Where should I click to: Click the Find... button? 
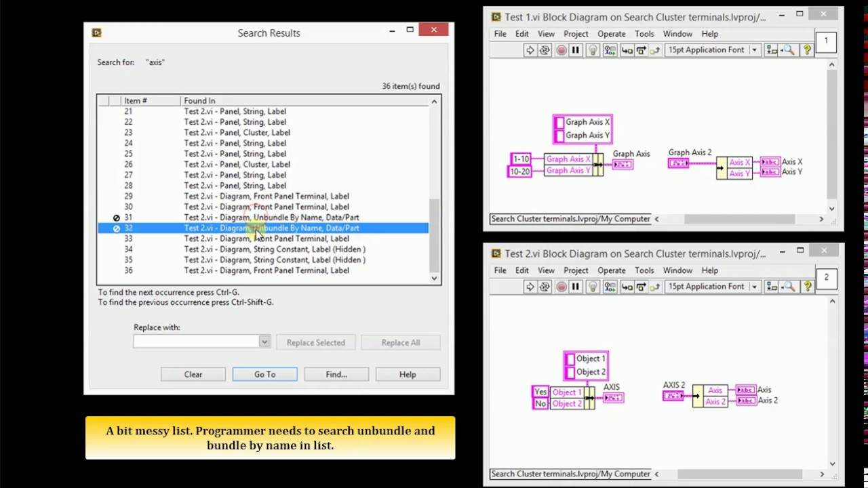pos(336,374)
